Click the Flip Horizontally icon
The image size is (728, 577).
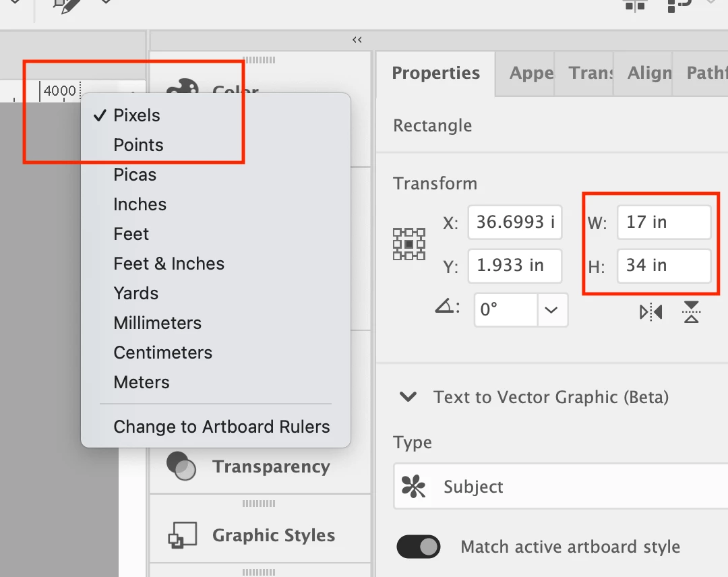[x=651, y=312]
